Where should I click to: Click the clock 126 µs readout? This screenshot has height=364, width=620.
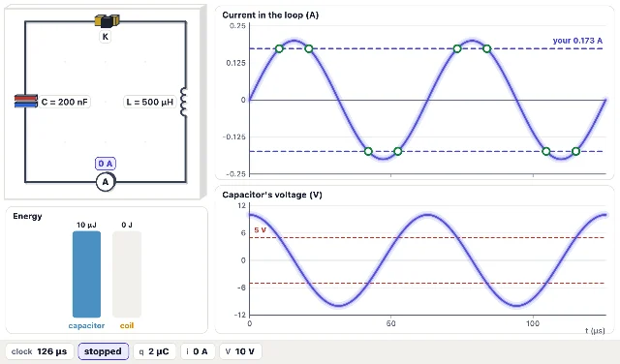point(39,351)
